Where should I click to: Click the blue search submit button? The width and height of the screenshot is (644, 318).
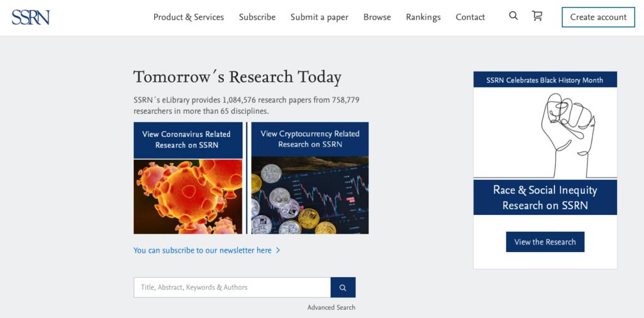(343, 288)
